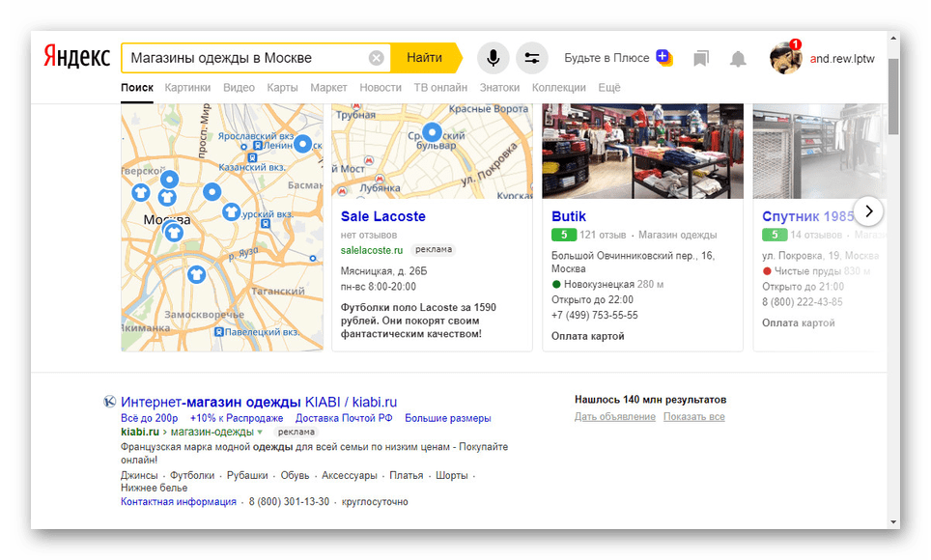Switch to the Картинки tab

187,87
